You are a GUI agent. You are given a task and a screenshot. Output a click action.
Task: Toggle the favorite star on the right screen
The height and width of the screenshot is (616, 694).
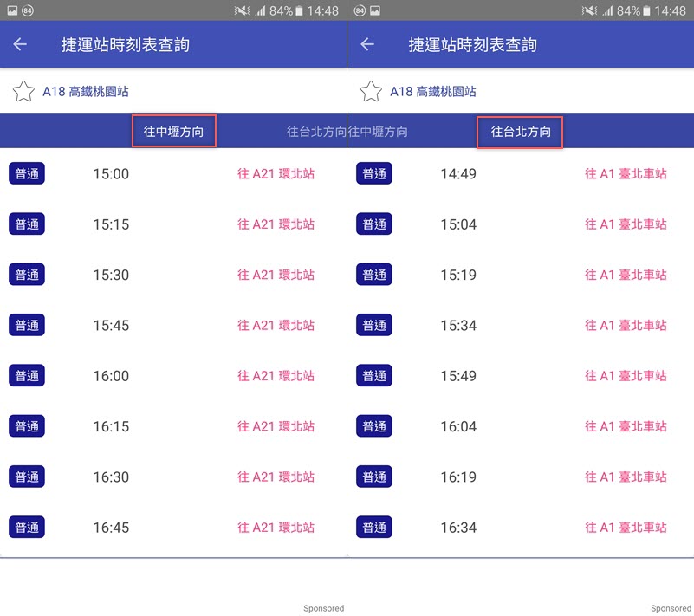pos(371,91)
